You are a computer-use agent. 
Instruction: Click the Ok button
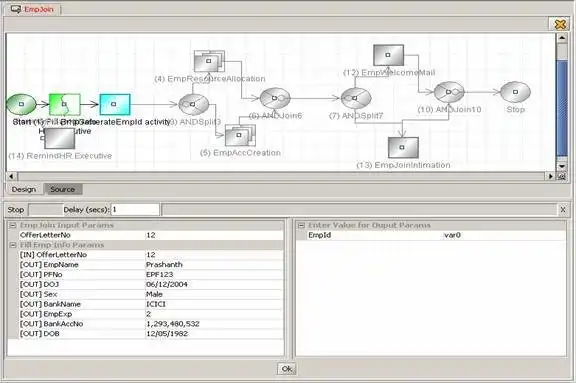(x=287, y=369)
